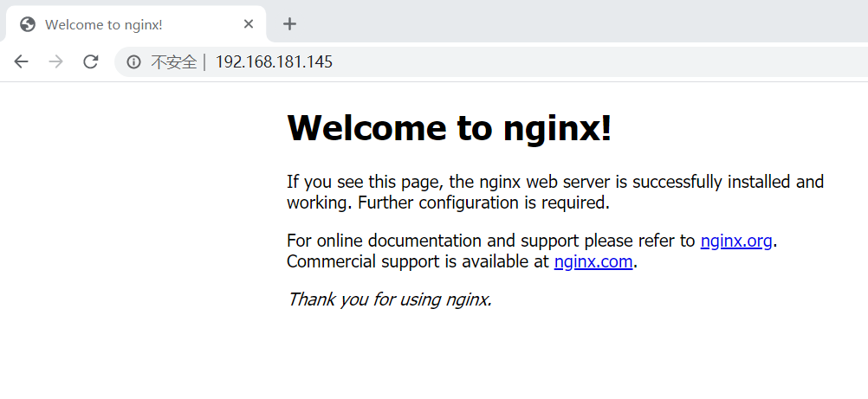This screenshot has width=868, height=399.
Task: Click 'Further configuration is required' text
Action: pos(481,203)
